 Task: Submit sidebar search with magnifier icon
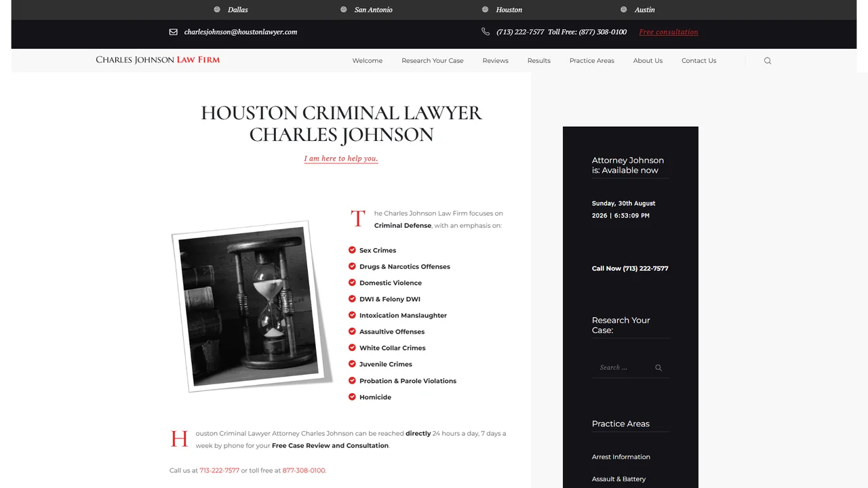[x=658, y=368]
